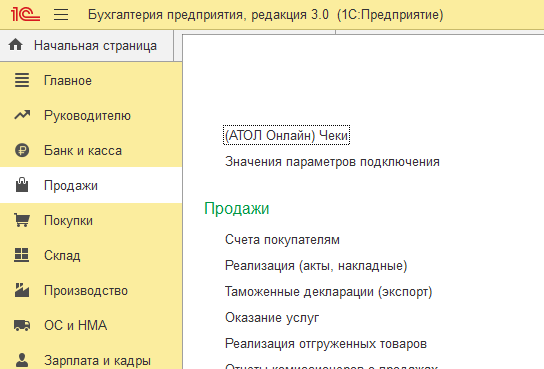Open Значения параметров подключения link
Screen dimensions: 544x369
point(332,162)
